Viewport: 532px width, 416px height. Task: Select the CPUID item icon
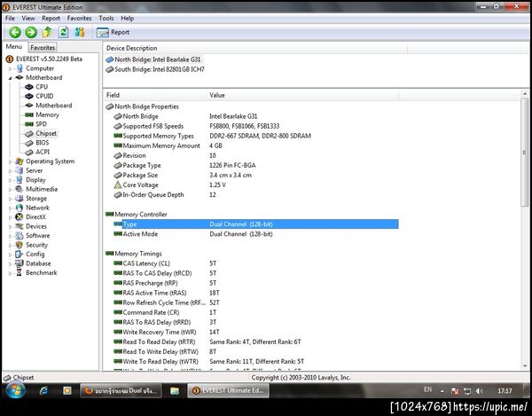pyautogui.click(x=29, y=97)
